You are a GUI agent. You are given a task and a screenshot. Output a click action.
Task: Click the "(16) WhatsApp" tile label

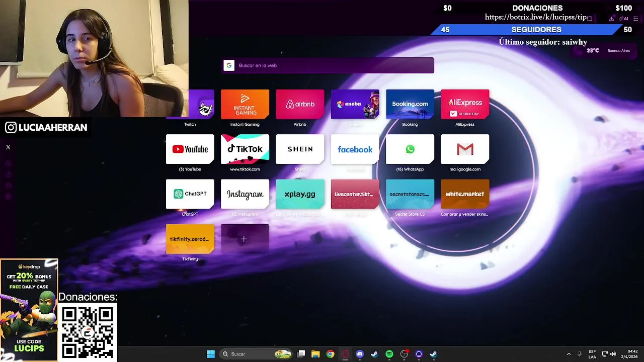click(x=410, y=169)
